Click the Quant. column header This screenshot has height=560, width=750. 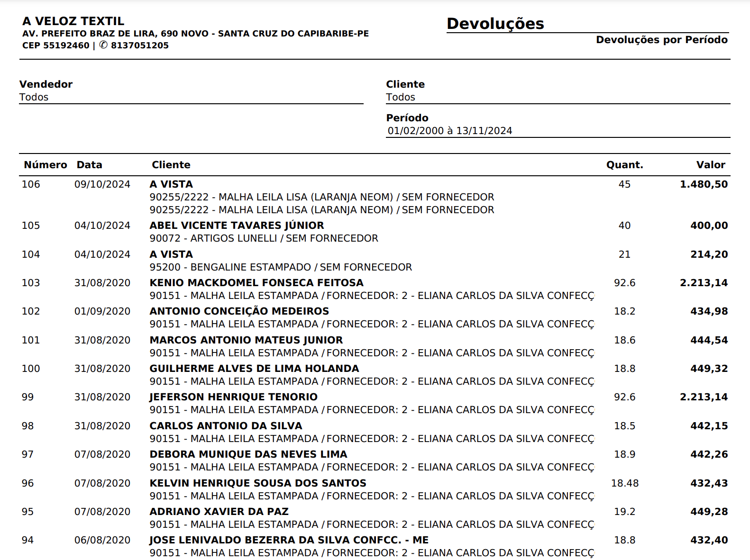[x=624, y=165]
